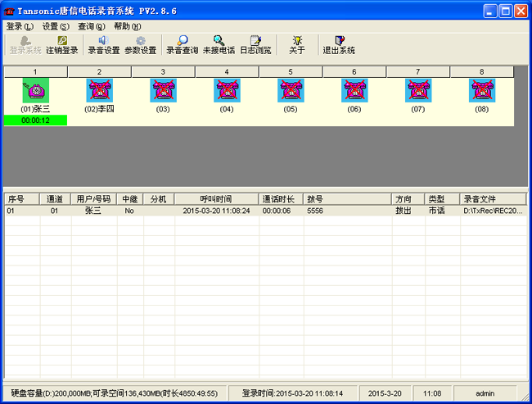Click the 呼叫时间 column header
The image size is (532, 404).
(216, 199)
